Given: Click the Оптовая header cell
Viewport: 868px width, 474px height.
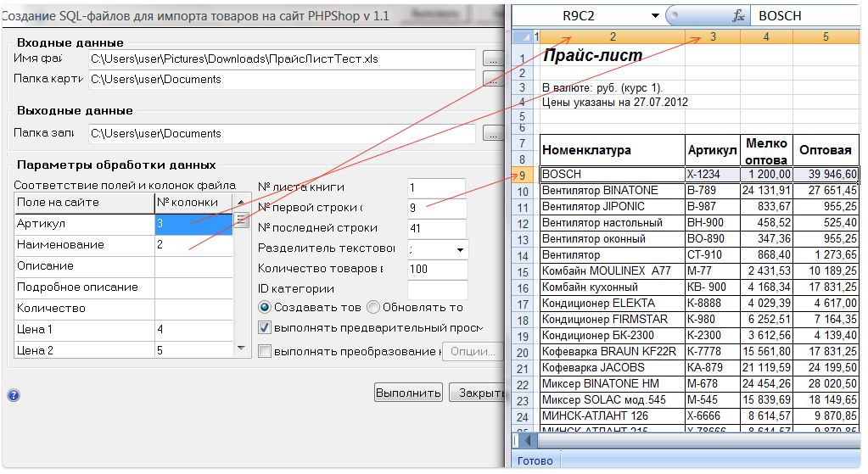Looking at the screenshot, I should click(x=826, y=150).
